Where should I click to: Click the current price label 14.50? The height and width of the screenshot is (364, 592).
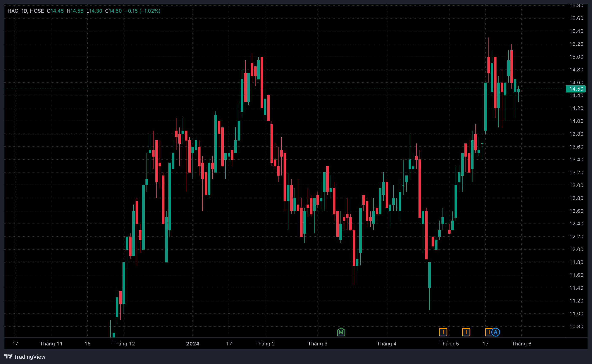pos(576,89)
